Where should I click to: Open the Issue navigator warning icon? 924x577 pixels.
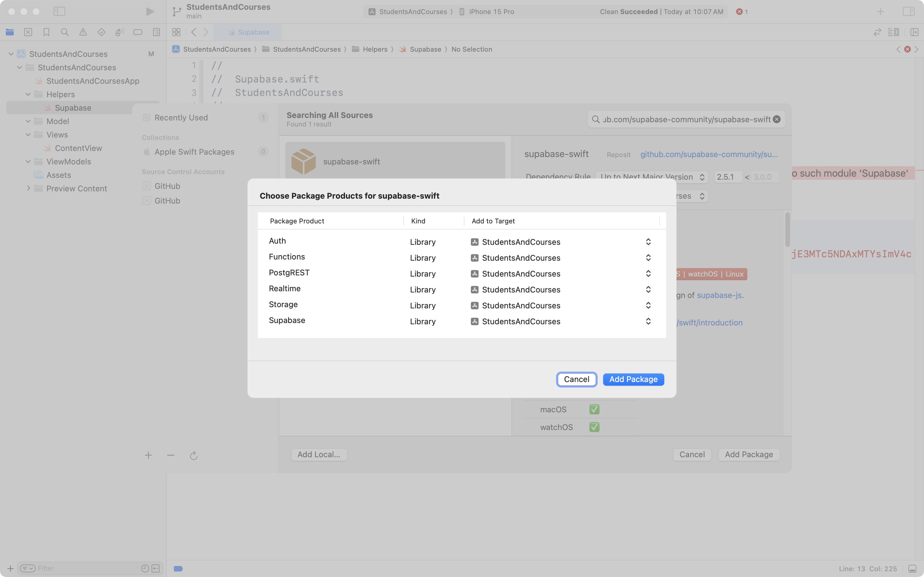point(83,32)
